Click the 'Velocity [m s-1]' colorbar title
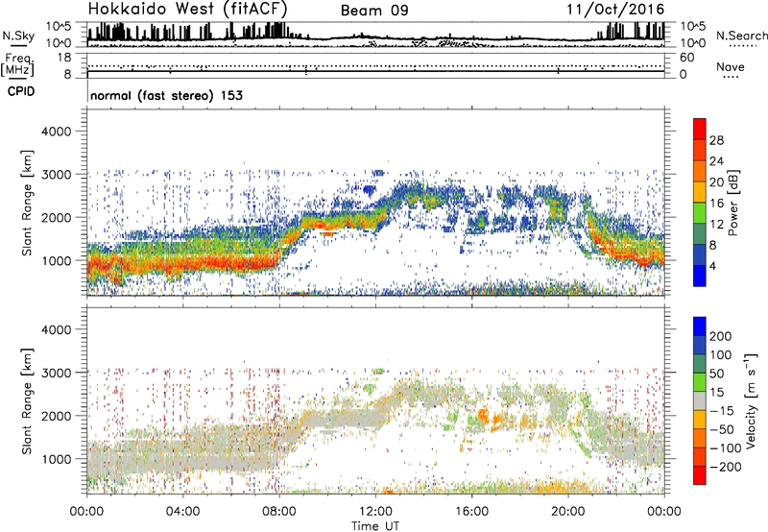Viewport: 768px width, 532px height. click(x=751, y=400)
